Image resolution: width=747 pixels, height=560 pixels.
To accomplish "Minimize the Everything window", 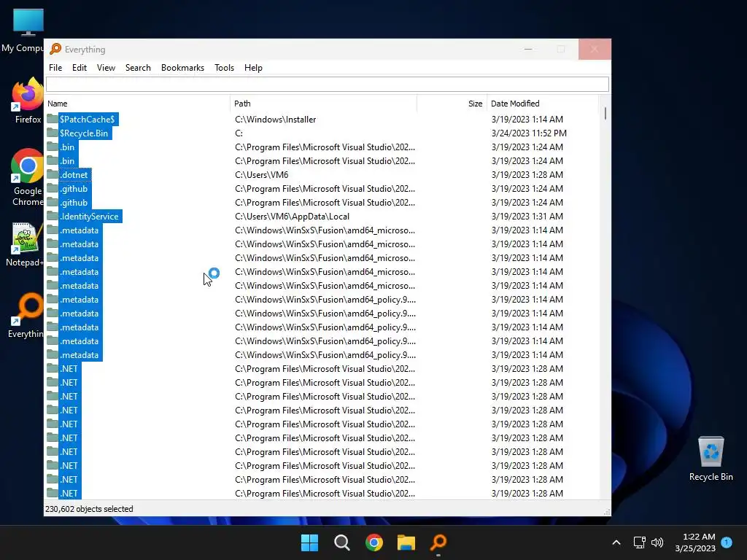I will tap(528, 49).
